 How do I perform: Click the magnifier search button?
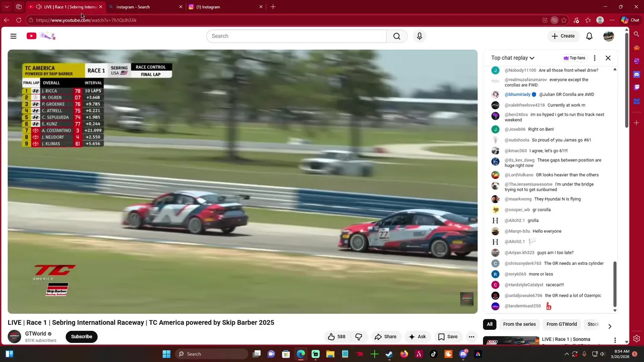pyautogui.click(x=397, y=36)
